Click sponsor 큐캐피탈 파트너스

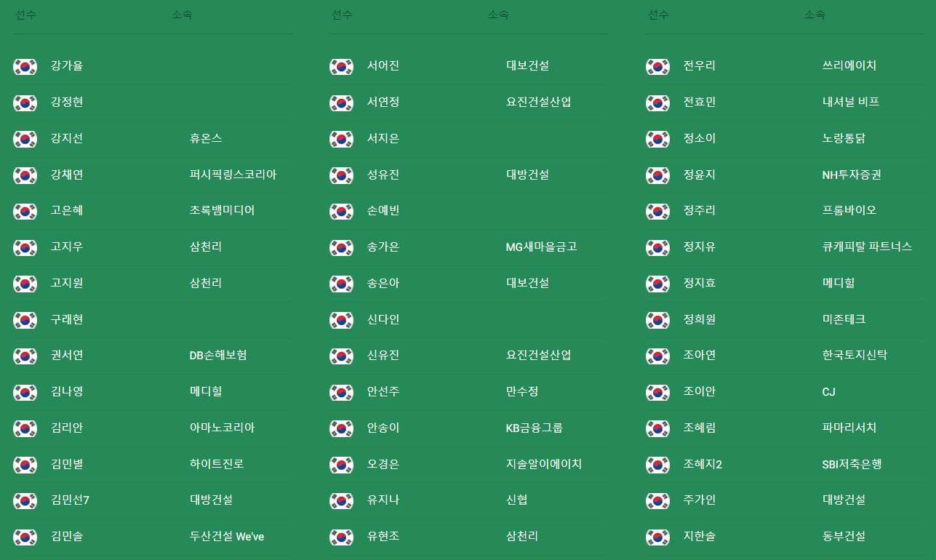tap(867, 247)
